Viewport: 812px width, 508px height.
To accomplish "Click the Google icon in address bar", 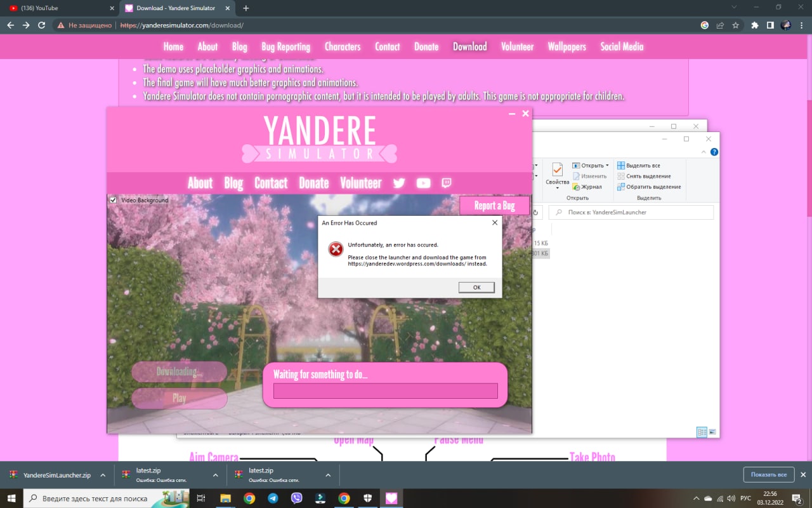I will tap(704, 25).
